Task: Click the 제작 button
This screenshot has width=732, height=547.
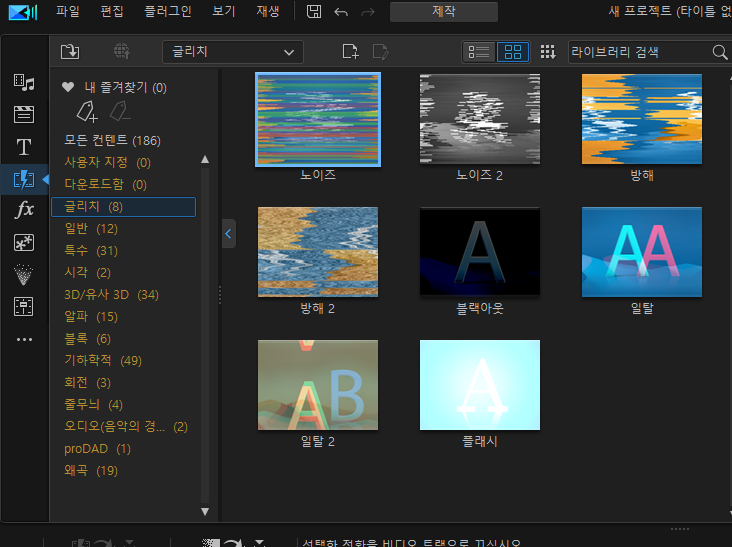Action: 443,11
